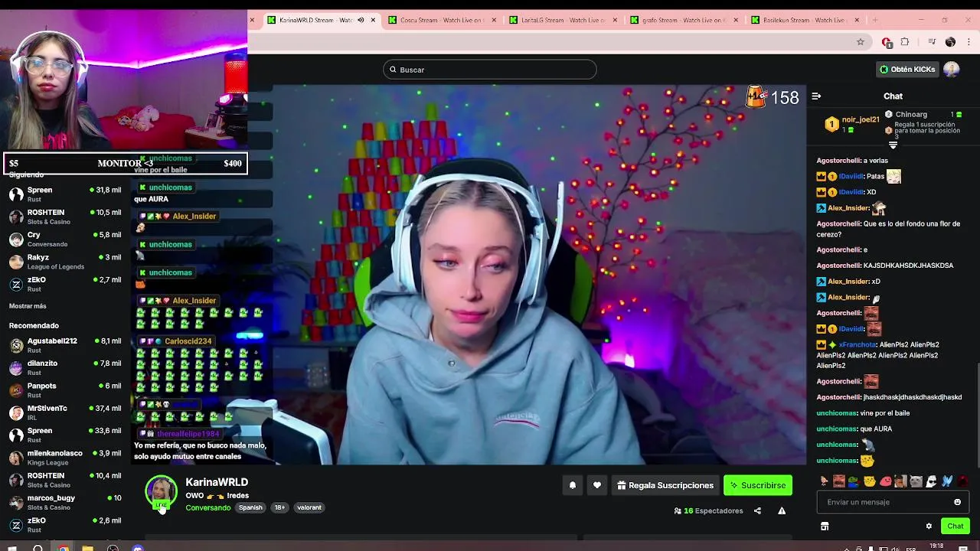Click the 18+ tag
The width and height of the screenshot is (980, 551).
[279, 508]
